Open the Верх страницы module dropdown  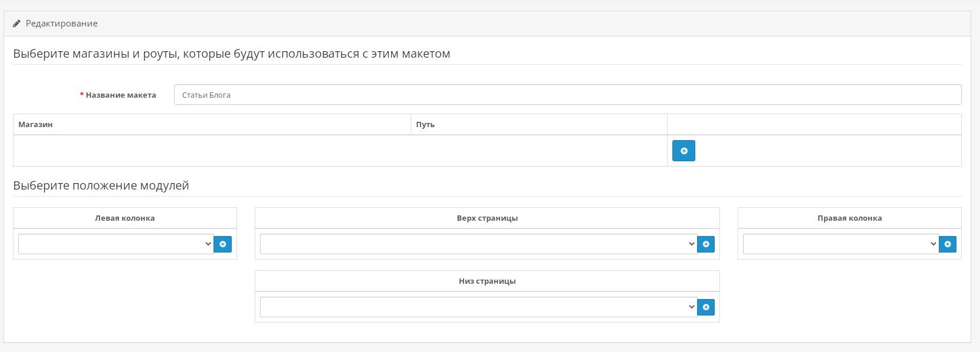(x=479, y=244)
